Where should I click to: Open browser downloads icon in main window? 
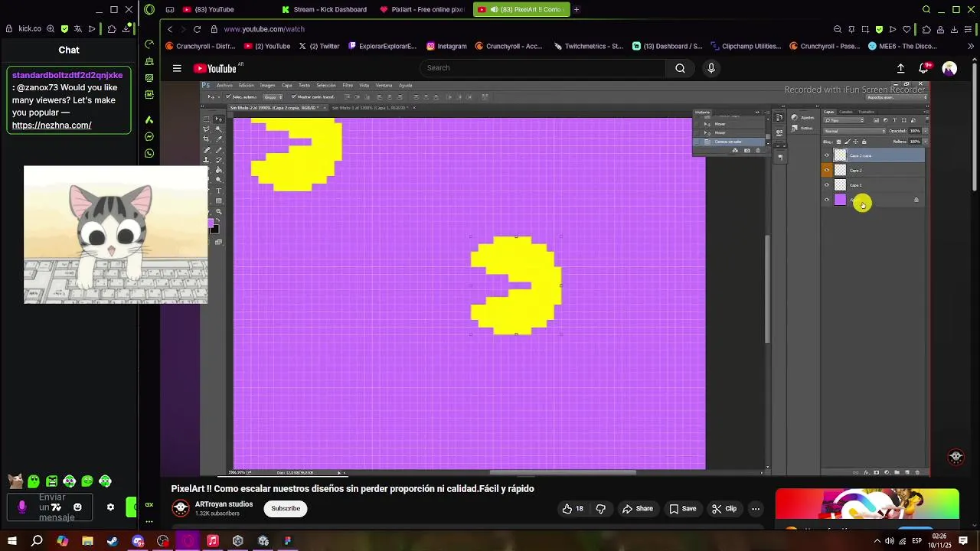[x=955, y=29]
